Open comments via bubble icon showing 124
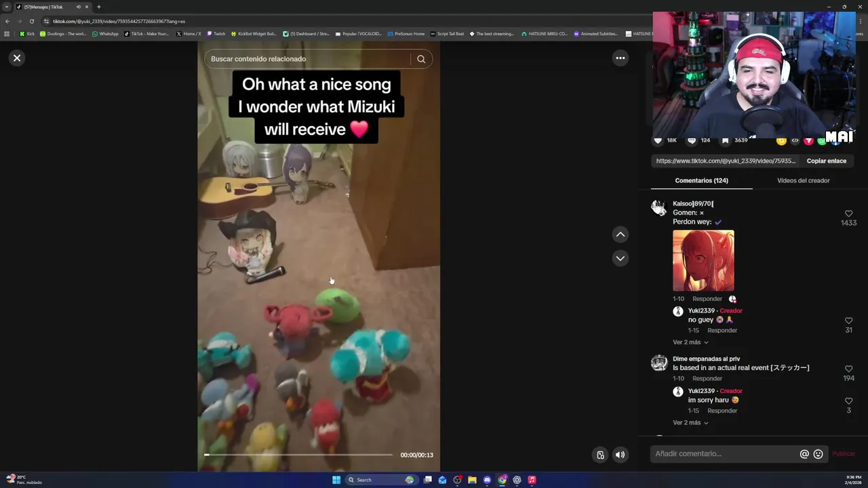Image resolution: width=868 pixels, height=488 pixels. (x=692, y=140)
